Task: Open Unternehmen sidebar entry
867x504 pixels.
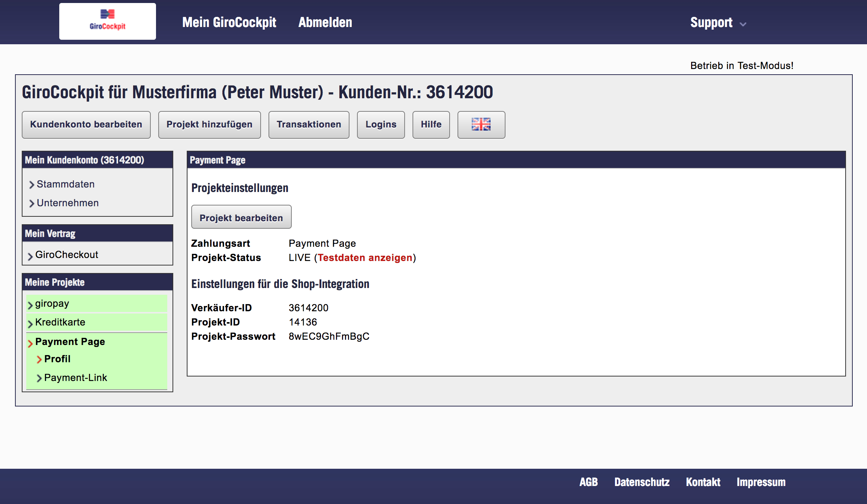Action: click(x=67, y=203)
